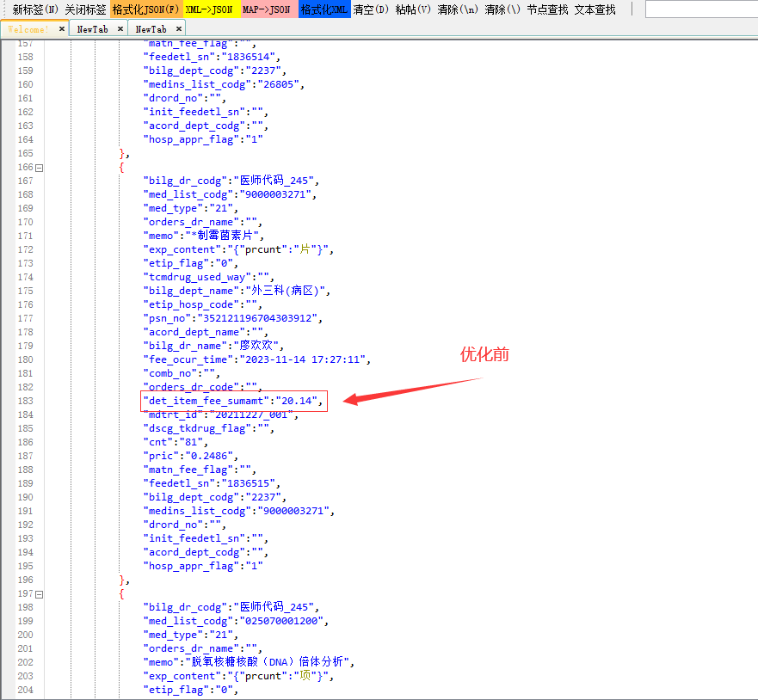Viewport: 758px width, 700px height.
Task: Click the 新标签(N) new tab button
Action: point(34,9)
